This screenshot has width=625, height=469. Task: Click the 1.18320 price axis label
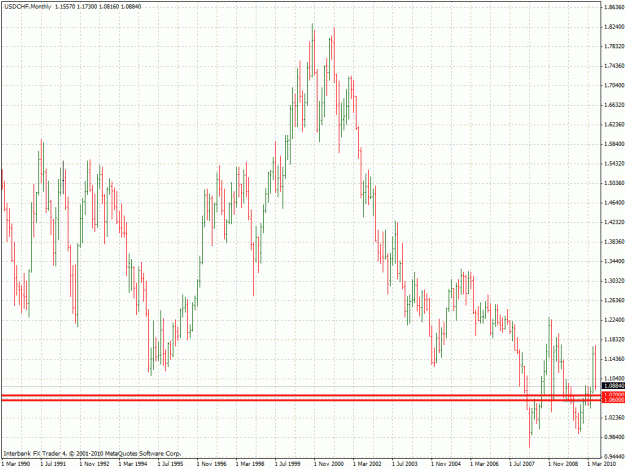[614, 339]
